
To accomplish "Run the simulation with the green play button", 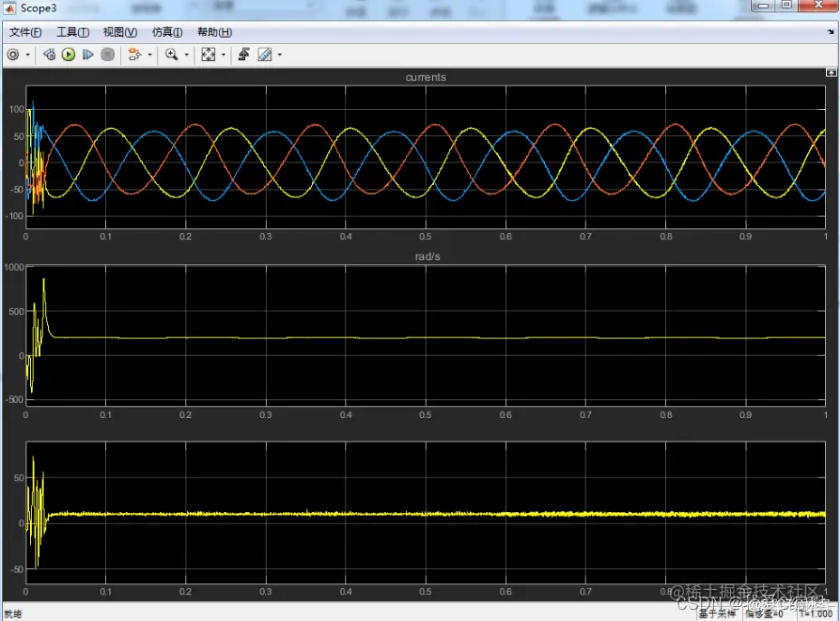I will [x=68, y=54].
